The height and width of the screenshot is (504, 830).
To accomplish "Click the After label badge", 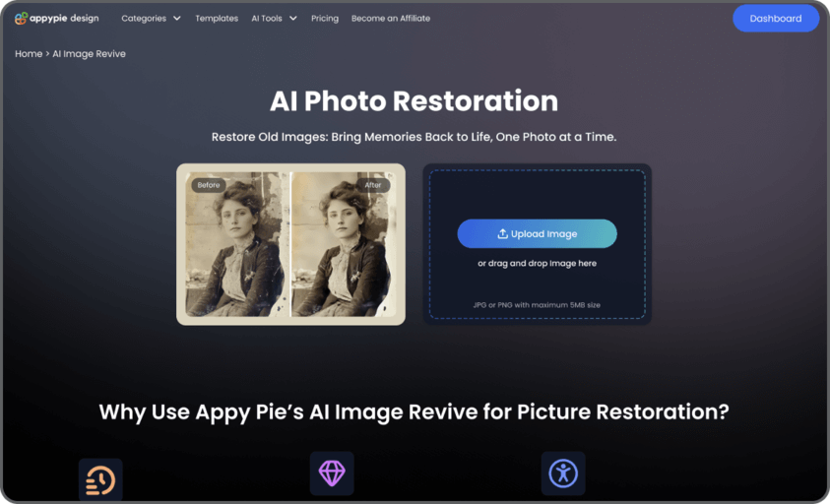I will 372,185.
